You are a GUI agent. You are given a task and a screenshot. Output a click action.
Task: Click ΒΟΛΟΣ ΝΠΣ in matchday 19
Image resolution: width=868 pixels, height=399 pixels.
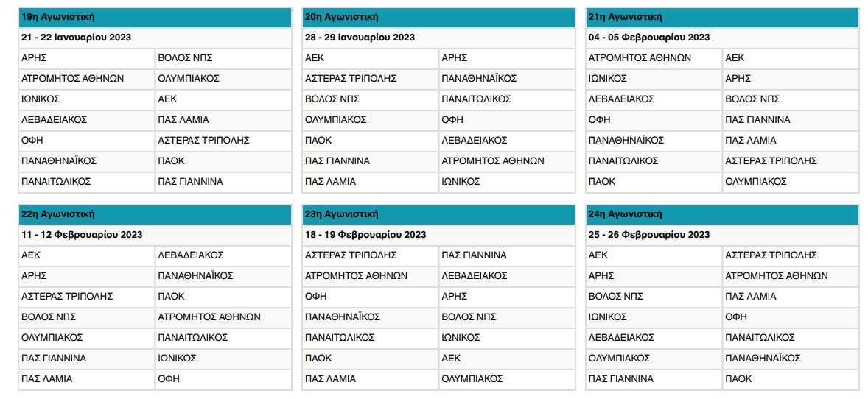(x=223, y=58)
